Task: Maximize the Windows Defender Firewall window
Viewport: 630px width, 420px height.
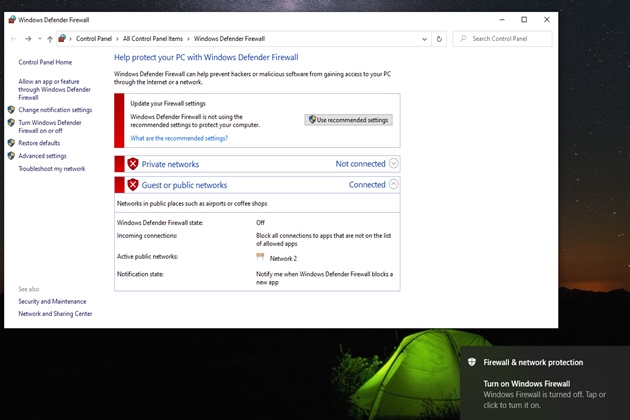Action: click(x=524, y=19)
